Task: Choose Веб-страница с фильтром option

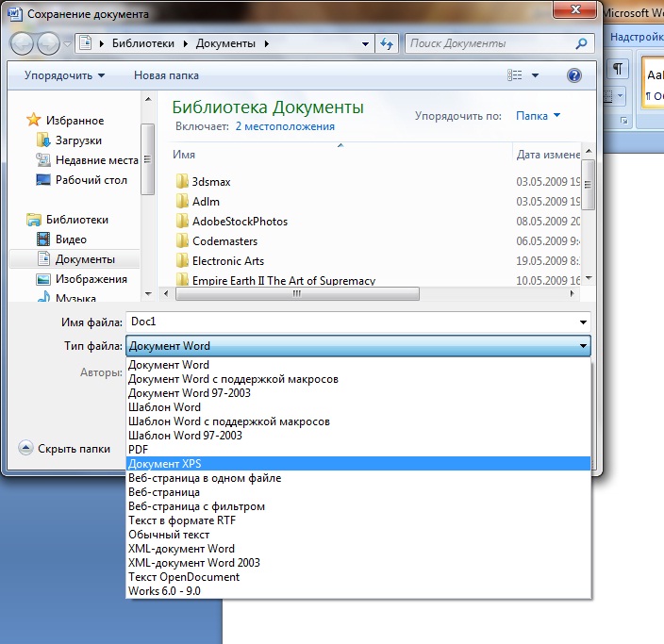Action: coord(358,506)
